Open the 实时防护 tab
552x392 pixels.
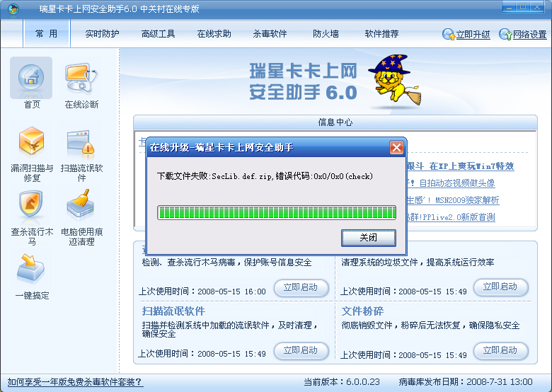[x=102, y=34]
